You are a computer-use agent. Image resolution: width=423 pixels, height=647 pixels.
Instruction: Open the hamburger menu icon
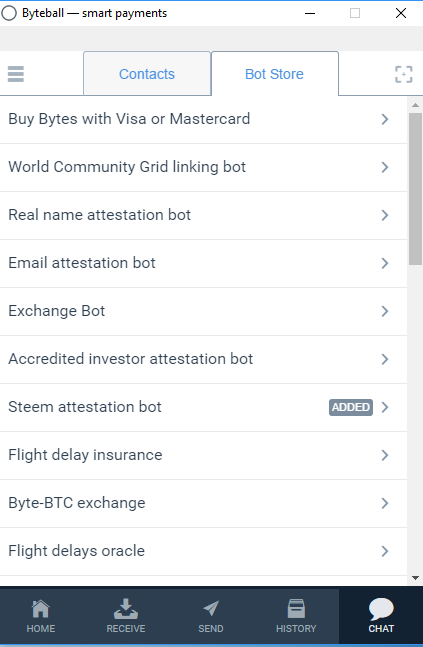[x=16, y=74]
